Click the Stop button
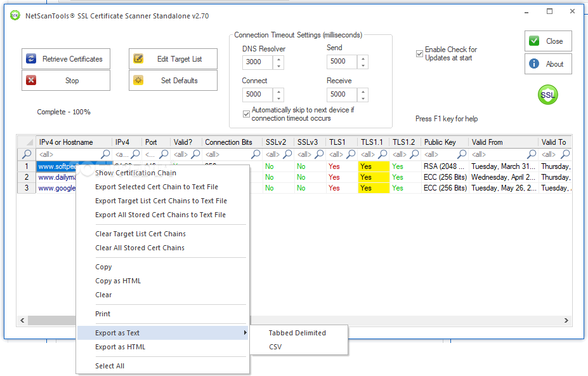The width and height of the screenshot is (588, 376). (x=66, y=80)
